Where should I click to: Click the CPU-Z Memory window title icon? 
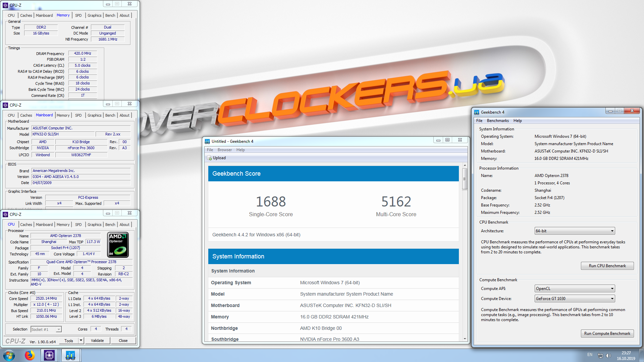5,5
